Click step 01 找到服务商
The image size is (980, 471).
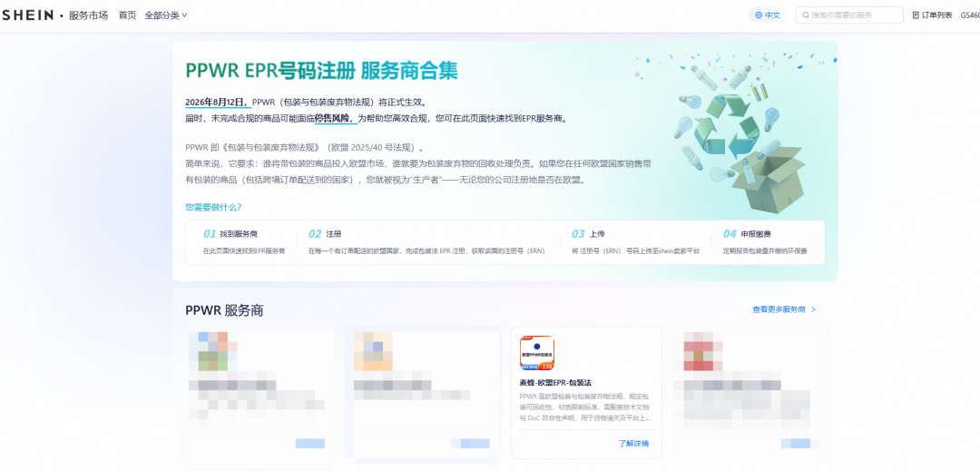pyautogui.click(x=230, y=234)
